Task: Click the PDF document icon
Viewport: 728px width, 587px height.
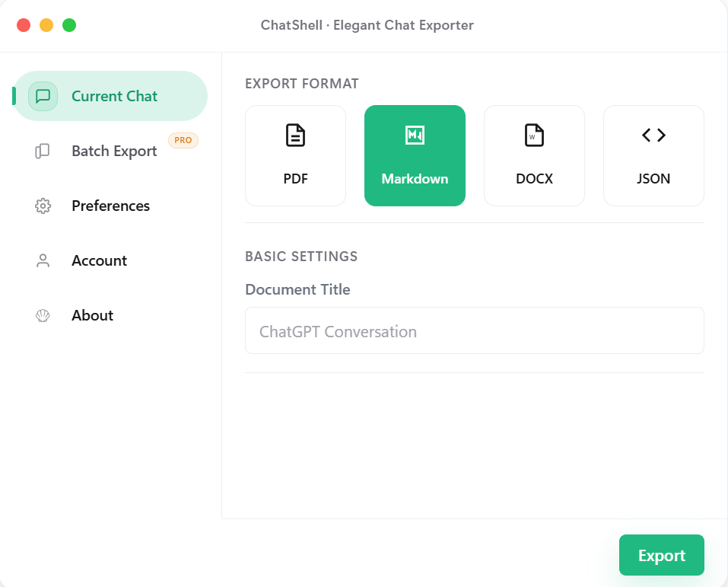Action: [295, 134]
